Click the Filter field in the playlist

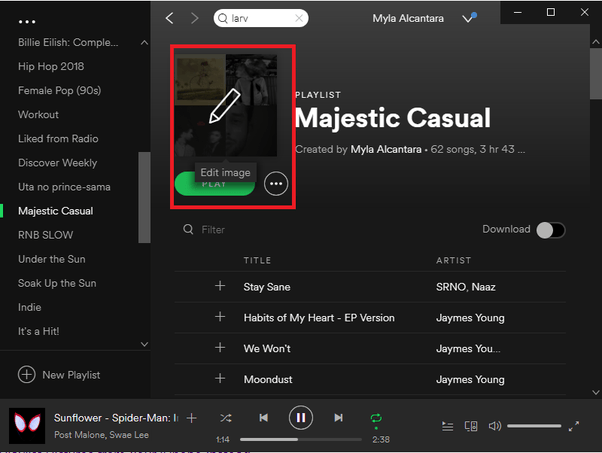[x=213, y=230]
